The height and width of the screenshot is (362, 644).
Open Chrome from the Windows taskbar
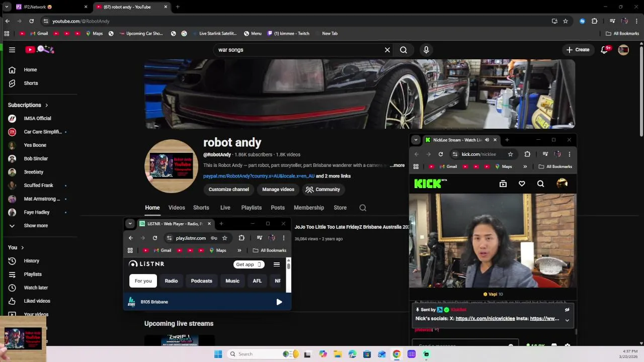[396, 354]
